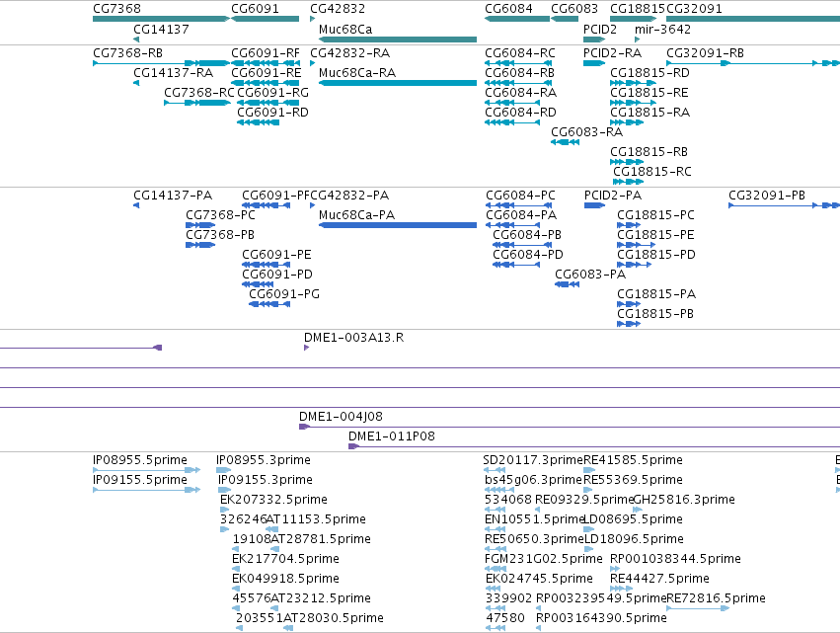
Task: Open protein CG6091-PG label
Action: point(284,294)
